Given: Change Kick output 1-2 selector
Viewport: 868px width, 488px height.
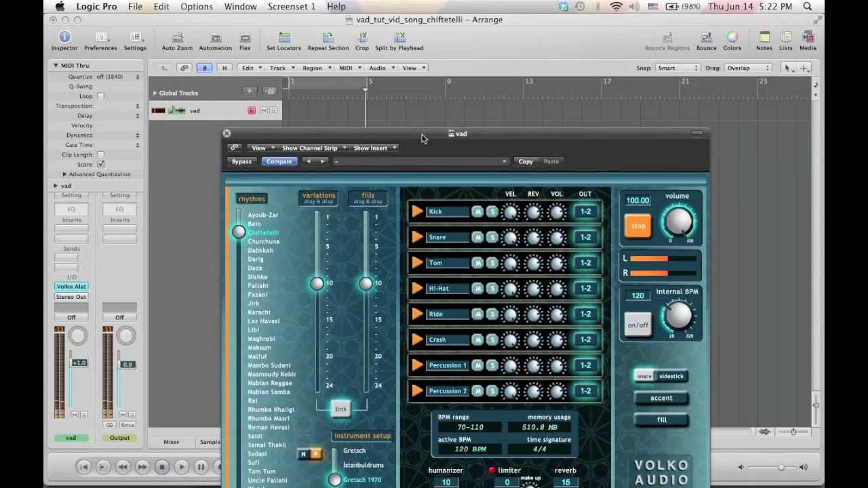Looking at the screenshot, I should click(x=585, y=211).
